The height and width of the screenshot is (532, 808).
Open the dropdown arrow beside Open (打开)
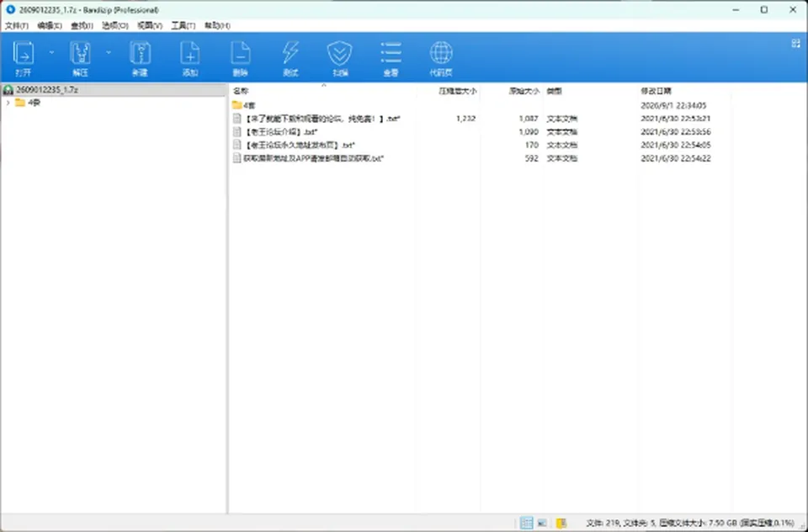tap(51, 52)
